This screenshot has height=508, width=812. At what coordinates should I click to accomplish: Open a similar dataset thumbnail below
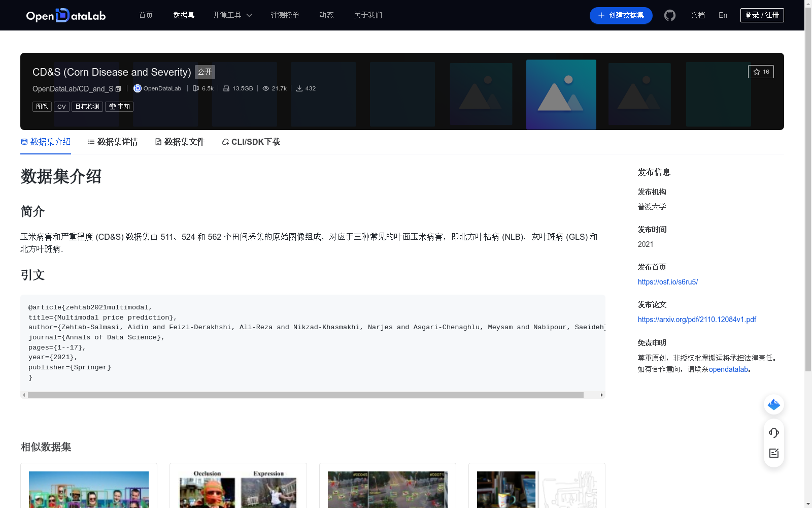89,489
